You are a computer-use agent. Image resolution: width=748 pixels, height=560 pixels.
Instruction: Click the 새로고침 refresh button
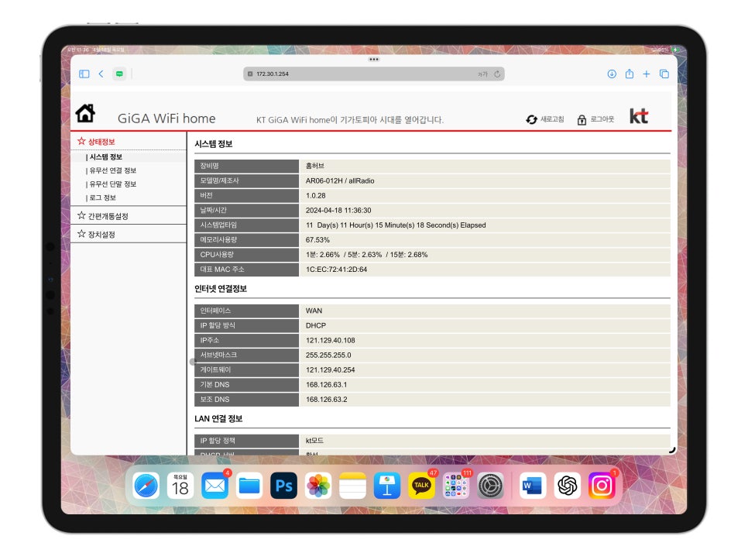point(545,119)
